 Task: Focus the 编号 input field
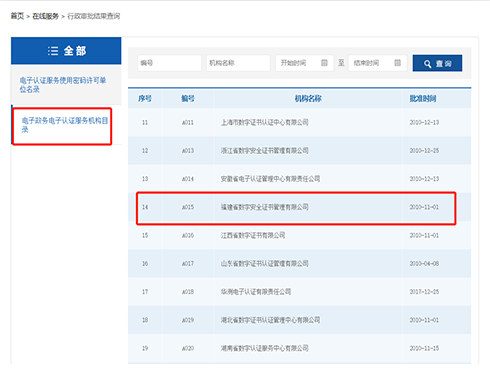tap(169, 63)
